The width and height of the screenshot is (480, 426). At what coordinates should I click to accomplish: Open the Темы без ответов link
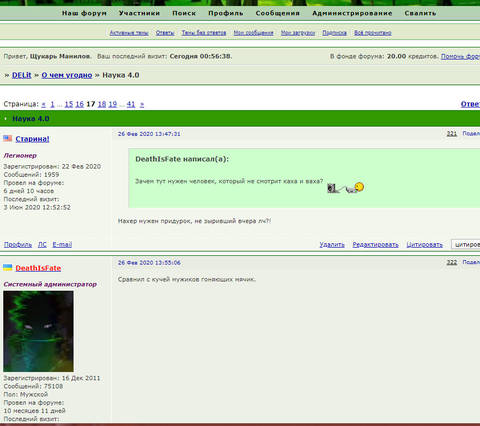[x=204, y=33]
